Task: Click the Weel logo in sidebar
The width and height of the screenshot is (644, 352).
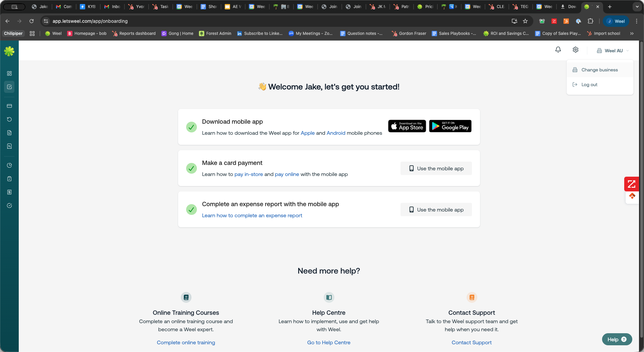Action: point(9,51)
